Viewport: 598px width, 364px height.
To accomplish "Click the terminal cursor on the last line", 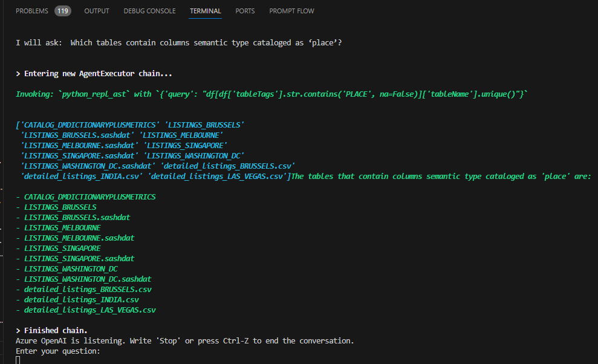I will pyautogui.click(x=18, y=360).
